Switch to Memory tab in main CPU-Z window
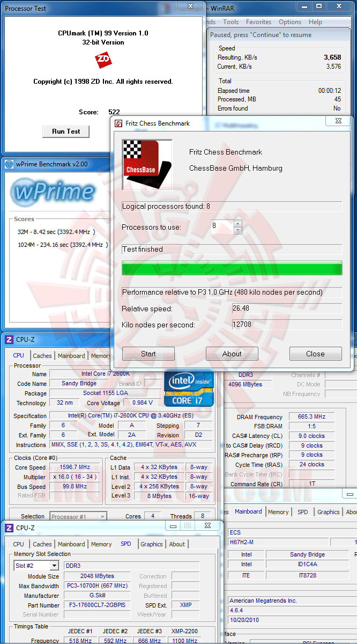Image resolution: width=357 pixels, height=644 pixels. pos(100,356)
